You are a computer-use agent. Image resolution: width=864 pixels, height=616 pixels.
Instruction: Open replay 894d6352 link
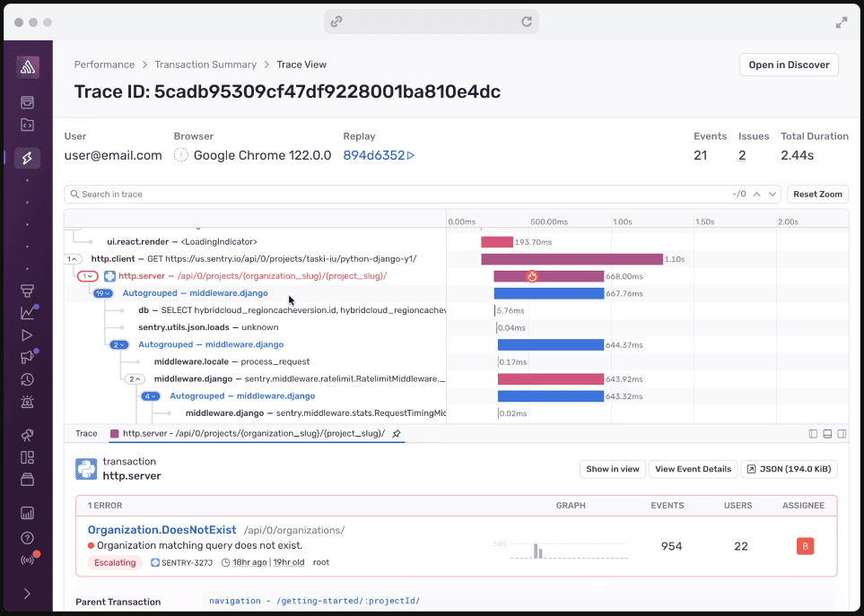tap(379, 155)
